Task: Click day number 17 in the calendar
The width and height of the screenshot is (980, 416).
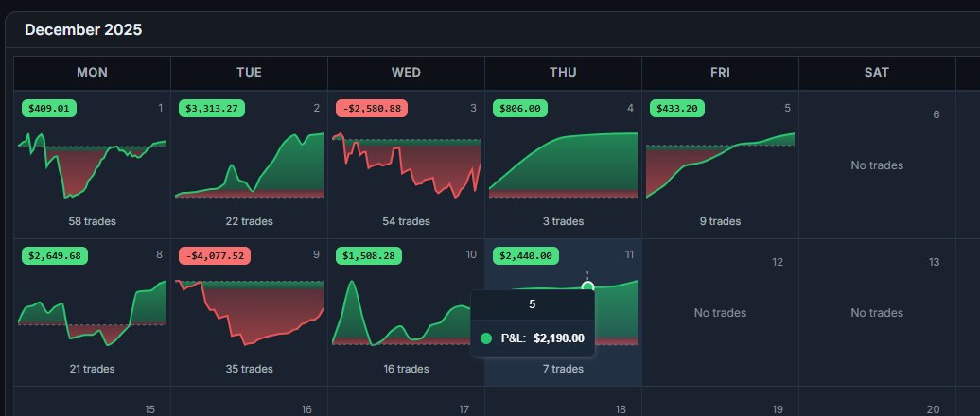Action: (x=464, y=409)
